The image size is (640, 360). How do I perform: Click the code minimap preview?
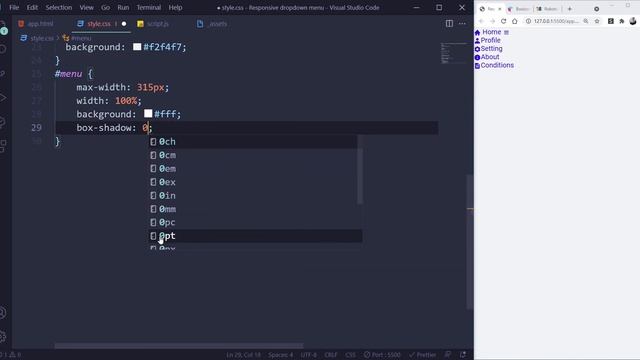pos(453,53)
